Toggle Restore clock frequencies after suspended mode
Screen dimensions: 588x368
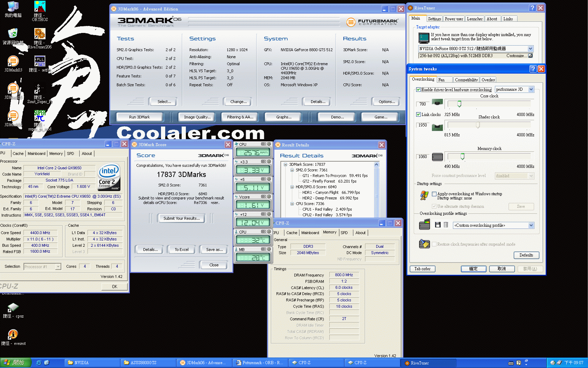tap(434, 244)
